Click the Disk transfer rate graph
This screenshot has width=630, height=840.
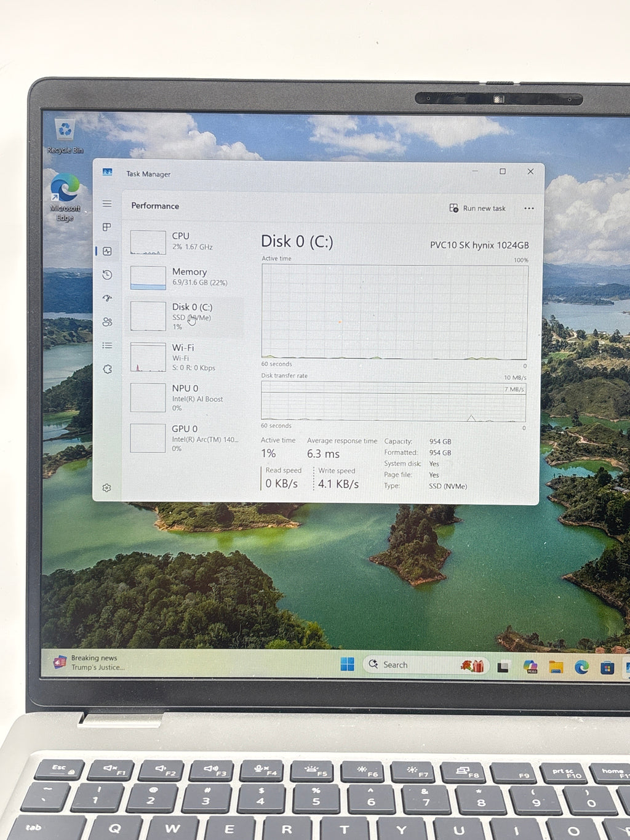pos(394,402)
